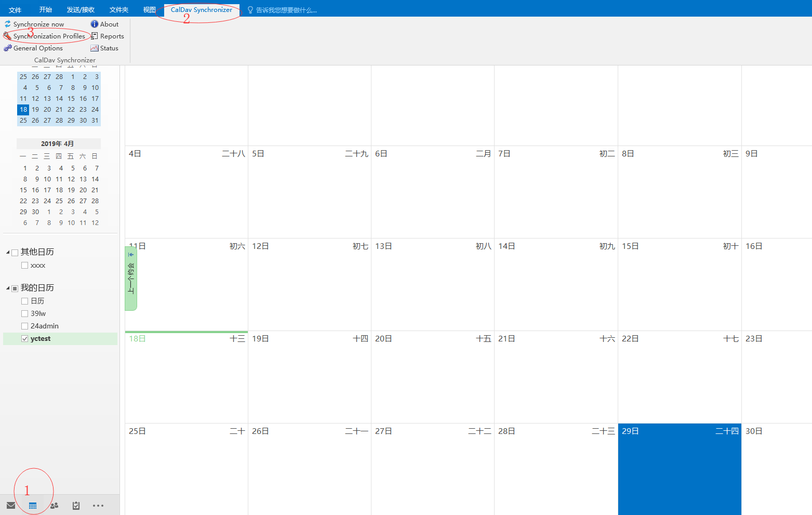
Task: Go to previous appointment side button
Action: (x=131, y=279)
